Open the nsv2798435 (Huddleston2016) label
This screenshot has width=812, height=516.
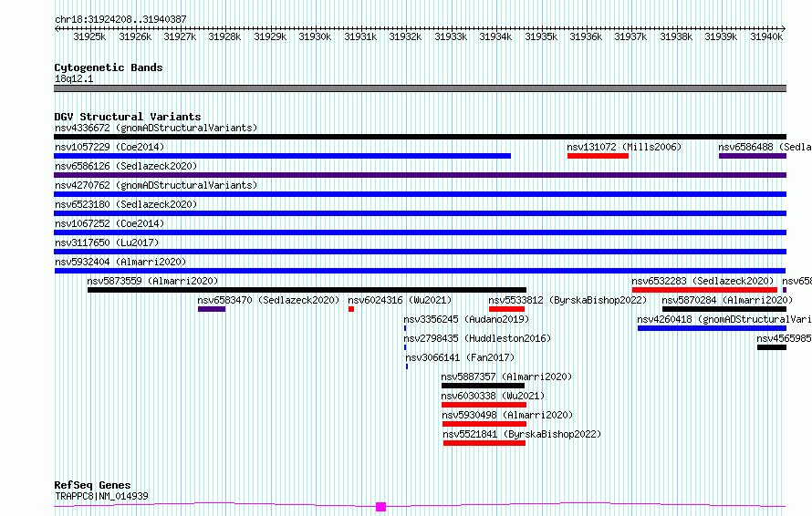pyautogui.click(x=477, y=338)
